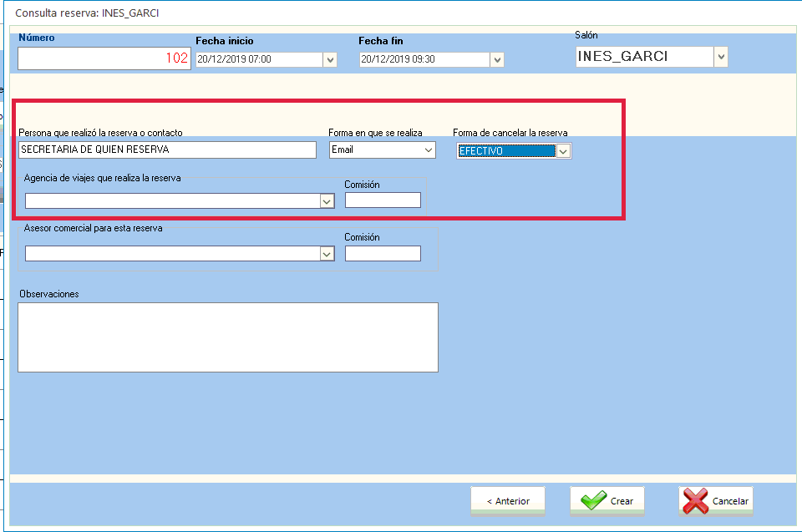The image size is (802, 532).
Task: Focus the travel agency Comisión field
Action: [x=383, y=200]
